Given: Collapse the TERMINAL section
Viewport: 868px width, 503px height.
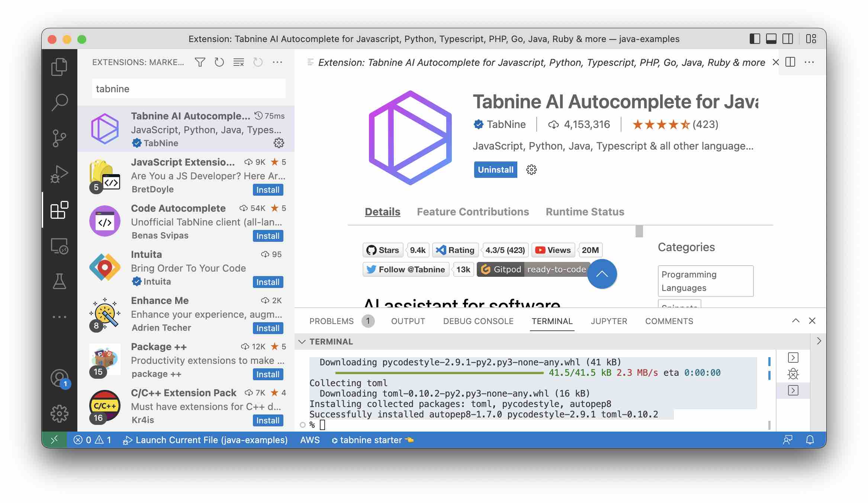Looking at the screenshot, I should pos(302,342).
